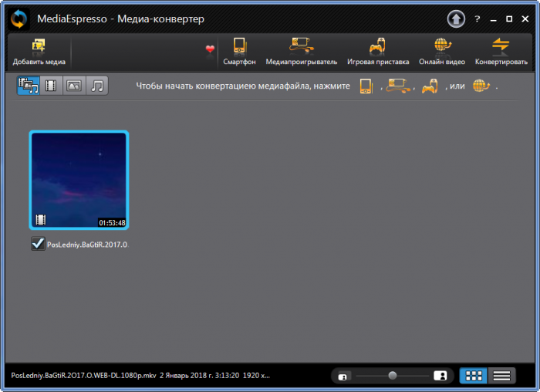This screenshot has width=540, height=392.
Task: Open the Игровая приставка device options
Action: 378,52
